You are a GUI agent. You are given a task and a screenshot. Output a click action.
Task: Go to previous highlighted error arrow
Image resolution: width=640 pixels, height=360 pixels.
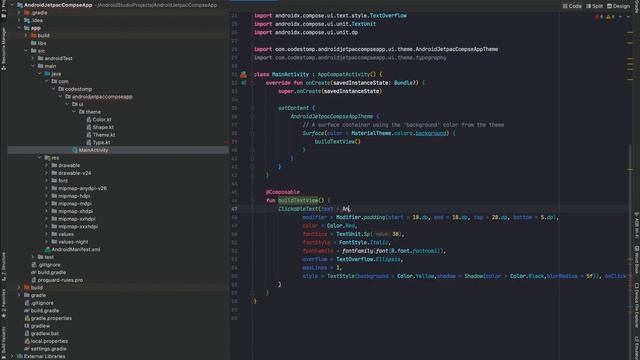pyautogui.click(x=620, y=17)
